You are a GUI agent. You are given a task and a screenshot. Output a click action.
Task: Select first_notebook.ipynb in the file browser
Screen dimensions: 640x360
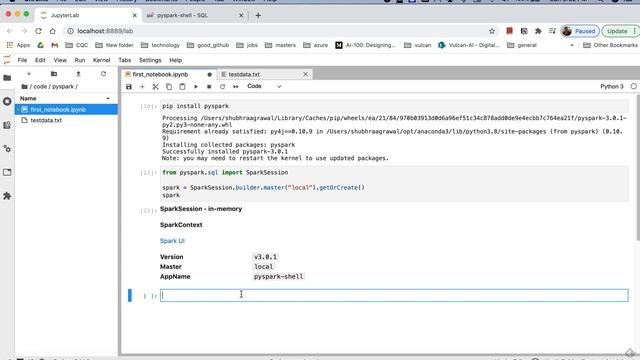coord(66,109)
